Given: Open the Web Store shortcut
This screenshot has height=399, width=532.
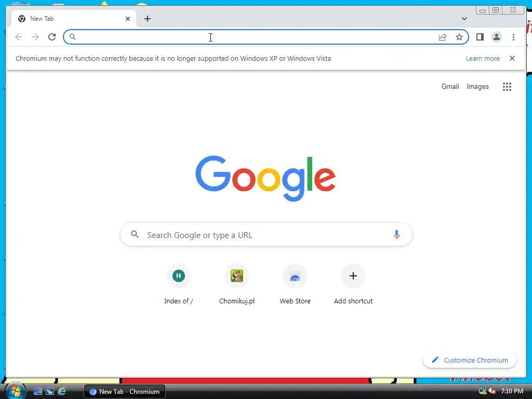Looking at the screenshot, I should pos(295,285).
